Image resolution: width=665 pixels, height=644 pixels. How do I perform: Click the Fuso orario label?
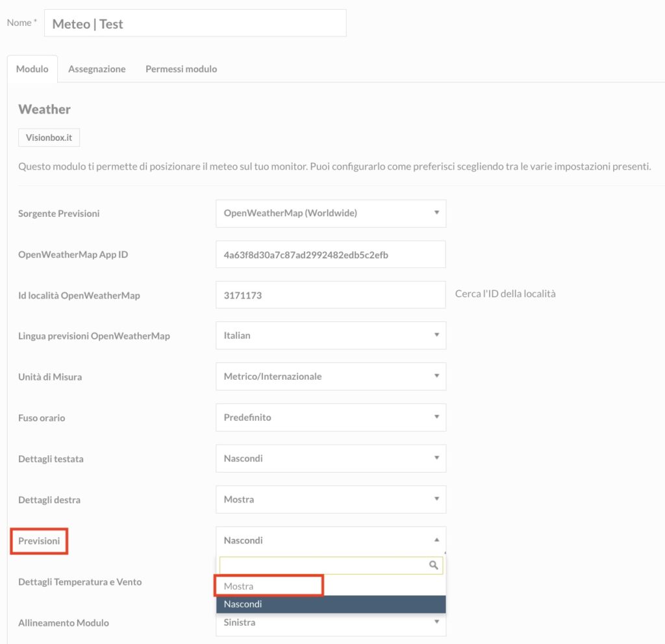click(42, 418)
